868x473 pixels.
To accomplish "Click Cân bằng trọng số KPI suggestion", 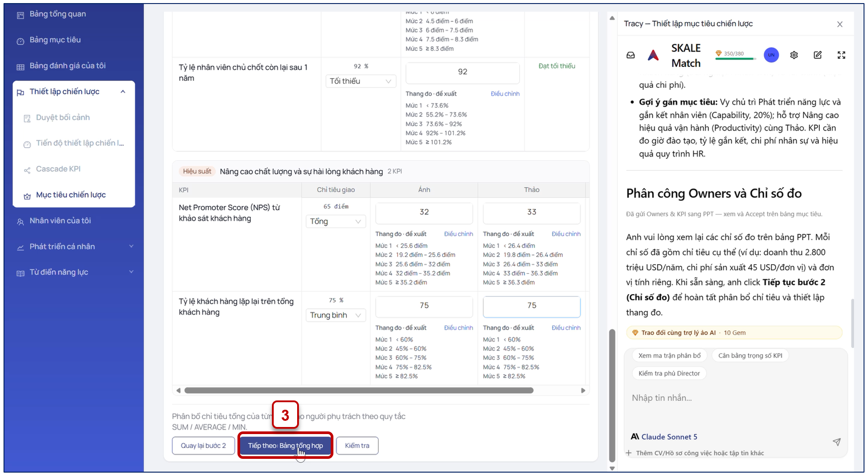I will coord(750,356).
